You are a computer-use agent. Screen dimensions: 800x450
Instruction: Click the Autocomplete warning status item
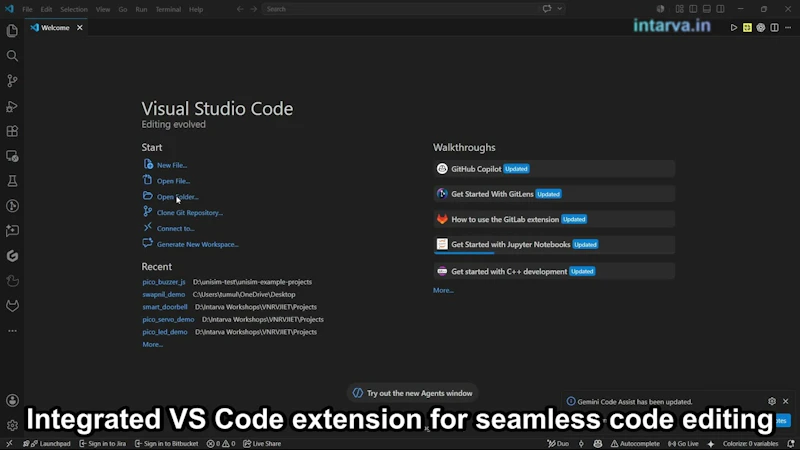pyautogui.click(x=635, y=444)
